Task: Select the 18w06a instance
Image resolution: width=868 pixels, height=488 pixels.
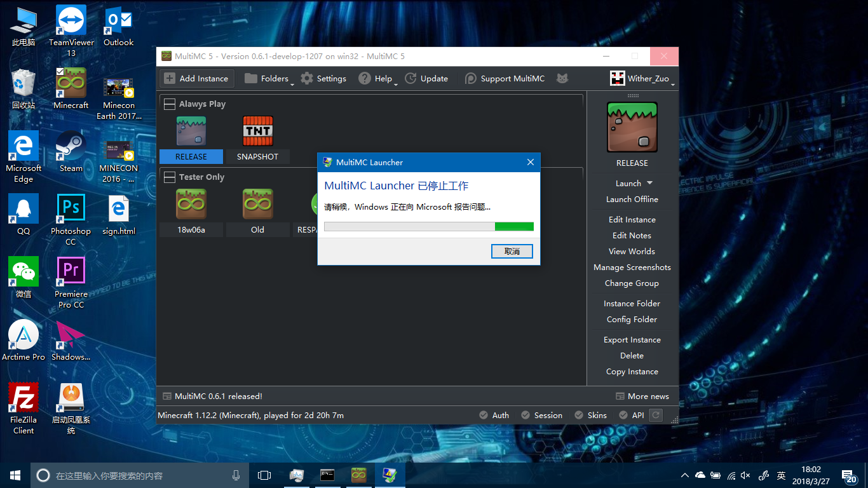Action: (x=191, y=204)
